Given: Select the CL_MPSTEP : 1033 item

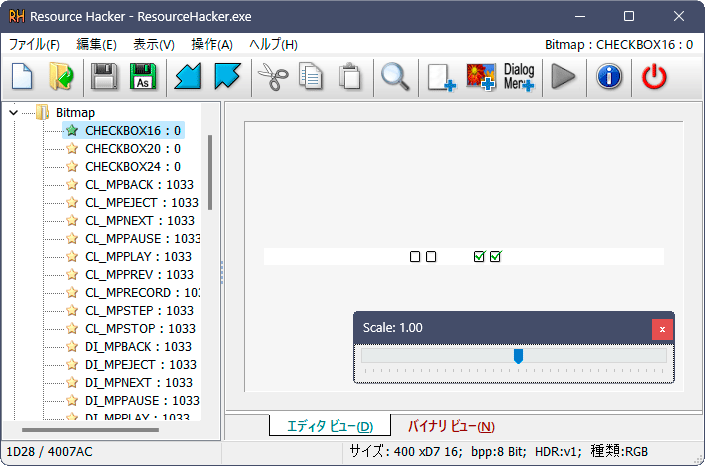Looking at the screenshot, I should tap(139, 310).
